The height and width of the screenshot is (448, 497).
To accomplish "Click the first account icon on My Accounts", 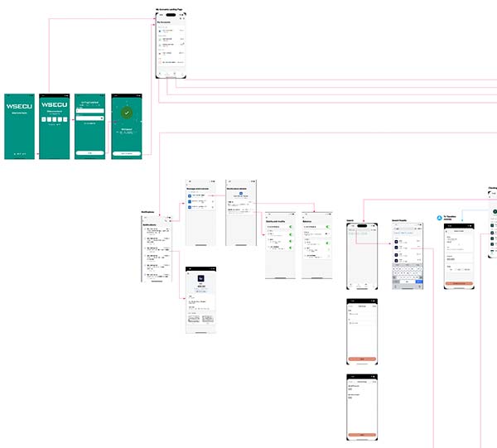I will pyautogui.click(x=160, y=30).
